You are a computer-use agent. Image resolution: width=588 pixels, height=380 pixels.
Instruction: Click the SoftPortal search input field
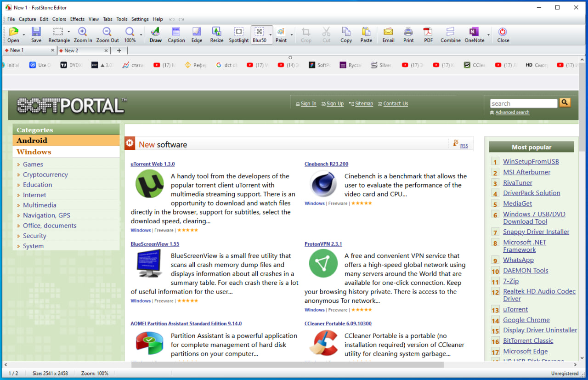(524, 103)
